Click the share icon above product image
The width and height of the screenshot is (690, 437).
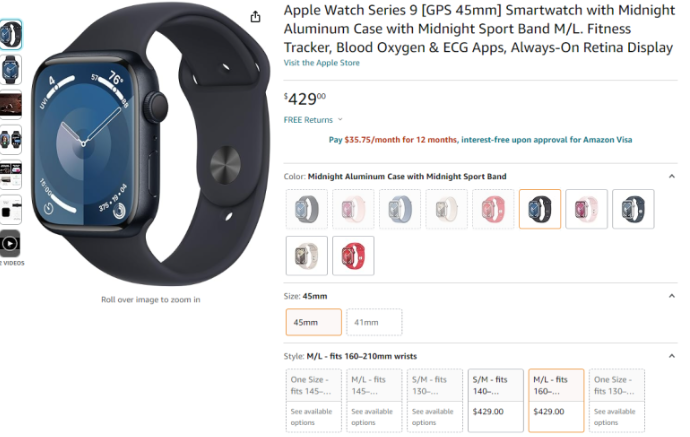coord(255,17)
